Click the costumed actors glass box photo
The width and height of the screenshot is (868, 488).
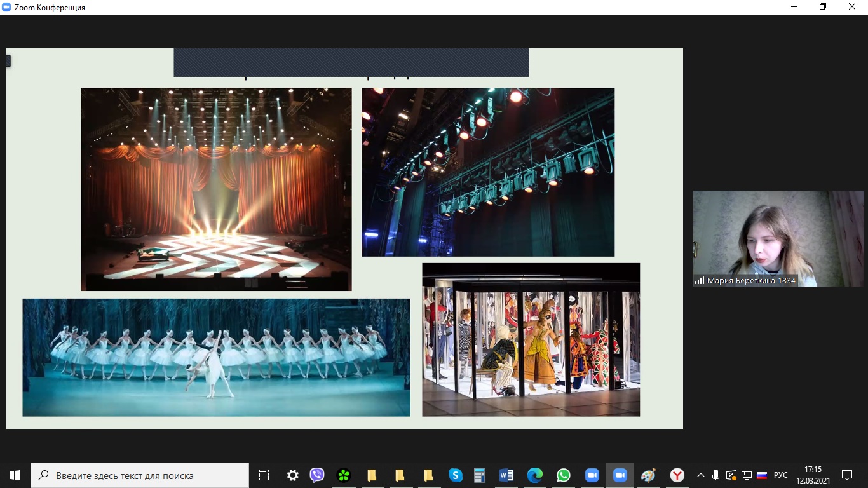pyautogui.click(x=531, y=340)
